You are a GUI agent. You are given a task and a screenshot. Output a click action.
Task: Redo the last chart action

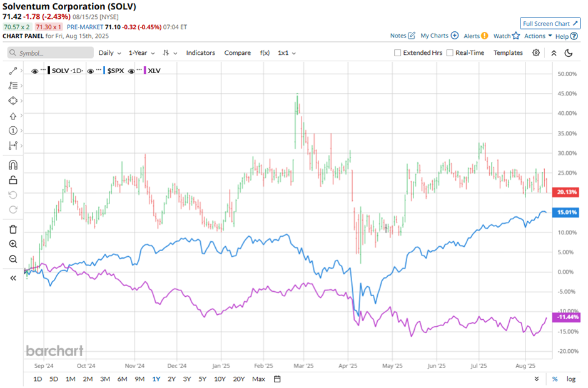click(x=13, y=210)
